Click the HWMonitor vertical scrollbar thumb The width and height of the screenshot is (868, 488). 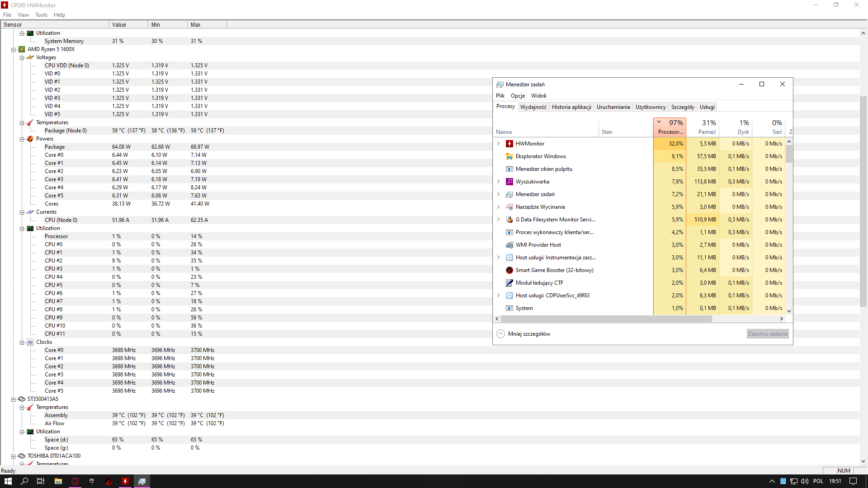click(863, 201)
